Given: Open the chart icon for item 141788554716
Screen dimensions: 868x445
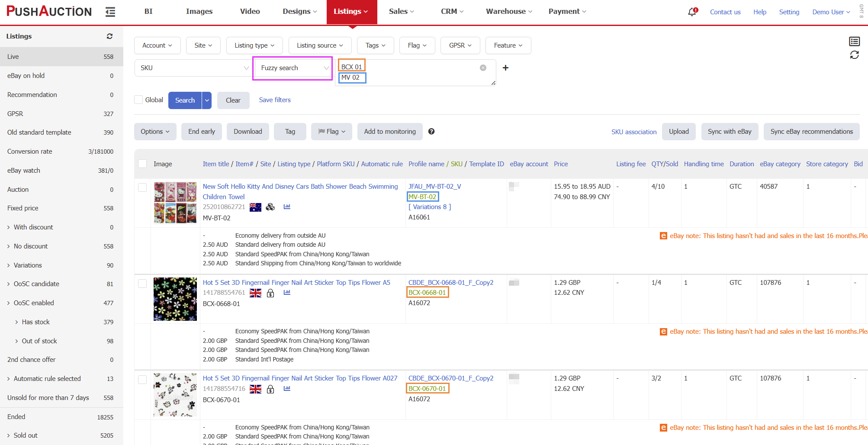Looking at the screenshot, I should (x=287, y=388).
